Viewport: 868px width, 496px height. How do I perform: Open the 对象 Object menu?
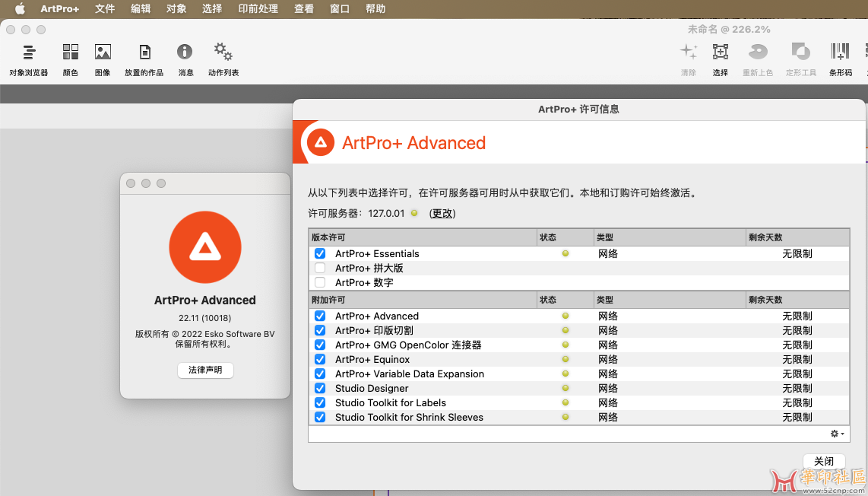pyautogui.click(x=176, y=9)
